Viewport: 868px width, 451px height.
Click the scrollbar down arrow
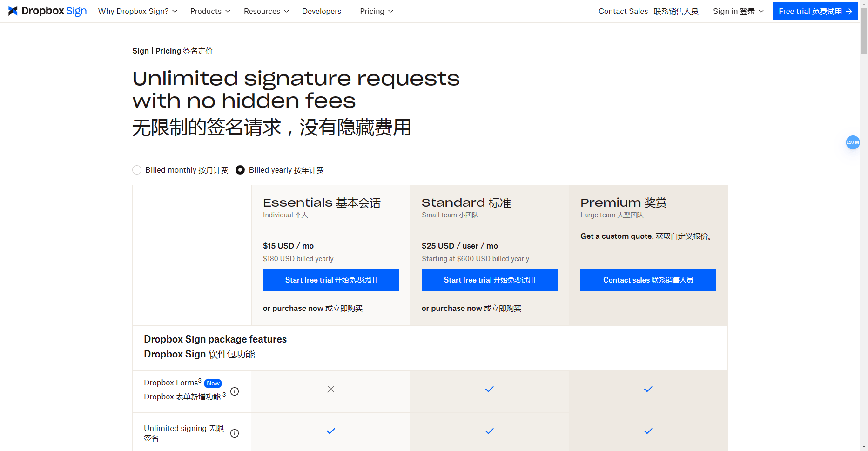coord(864,447)
